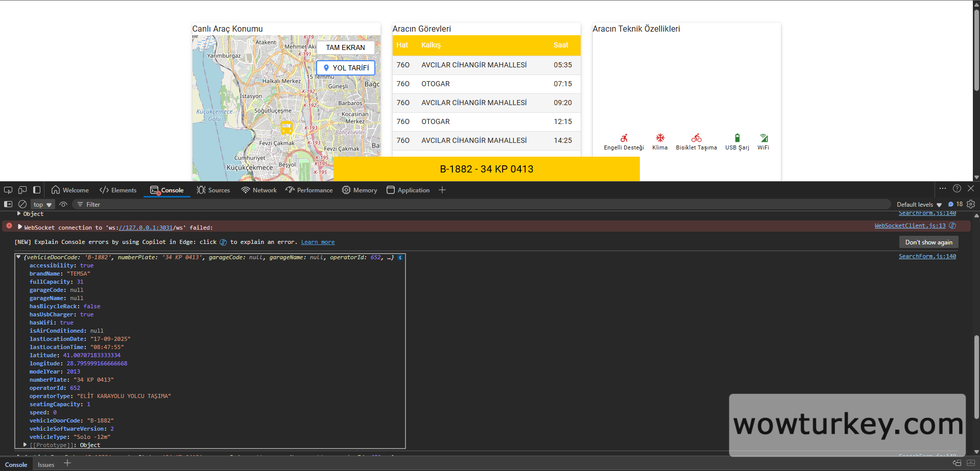980x471 pixels.
Task: Click the inspect element picker icon
Action: tap(8, 190)
